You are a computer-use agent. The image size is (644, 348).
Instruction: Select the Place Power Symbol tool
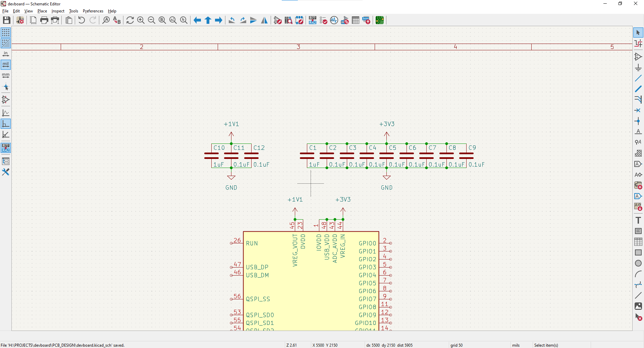pos(638,68)
